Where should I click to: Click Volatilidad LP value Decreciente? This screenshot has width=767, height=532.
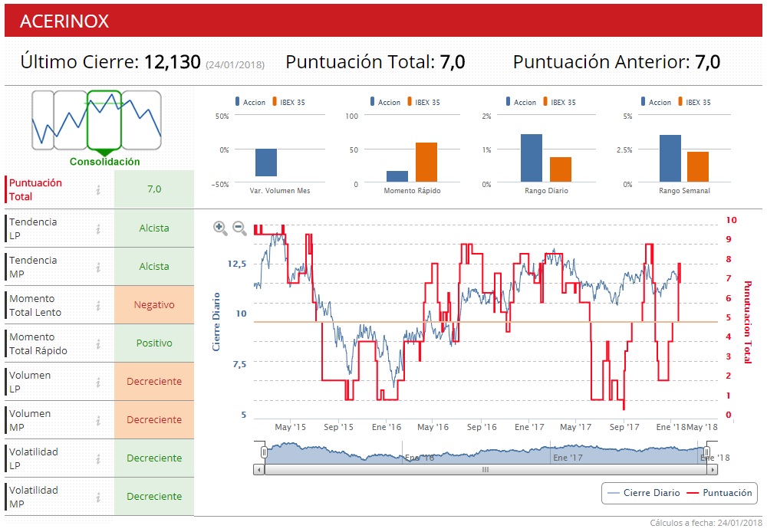(154, 458)
